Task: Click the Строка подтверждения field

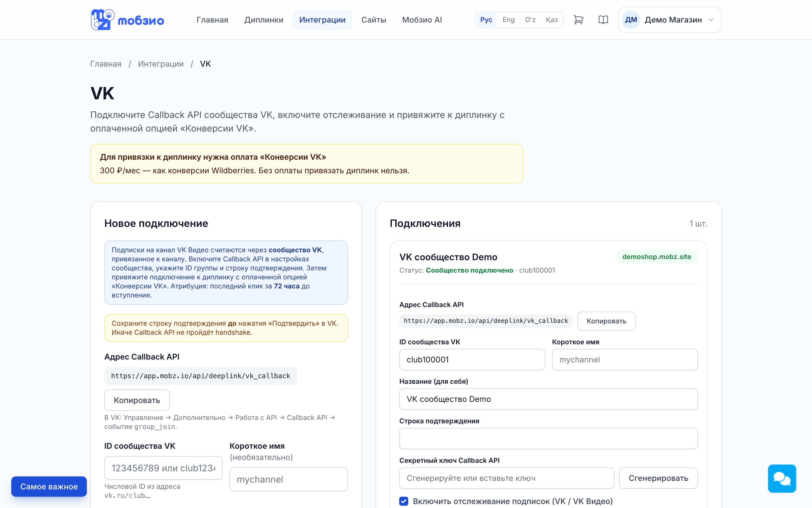Action: coord(549,439)
